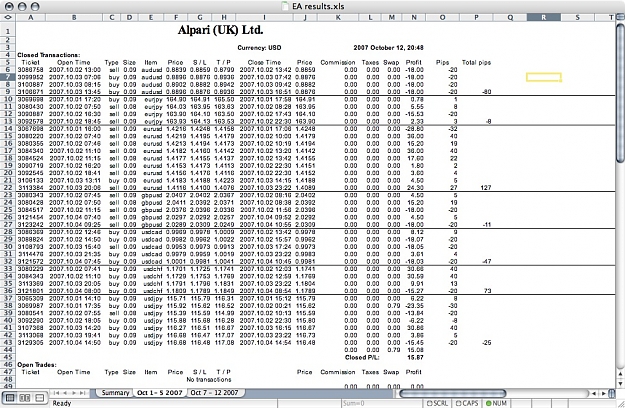The image size is (625, 408).
Task: Click the SCRL status indicator
Action: 437,403
